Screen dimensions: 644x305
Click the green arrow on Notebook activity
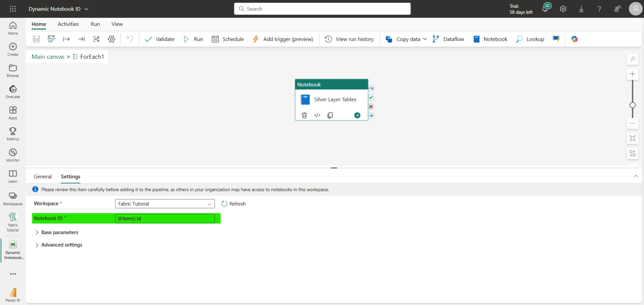pos(357,115)
